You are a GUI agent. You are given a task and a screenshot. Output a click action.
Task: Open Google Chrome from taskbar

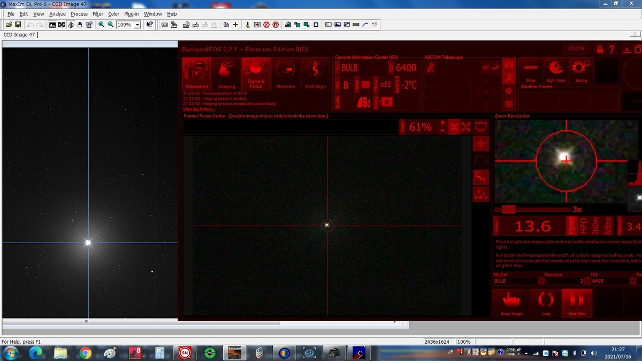pyautogui.click(x=85, y=353)
